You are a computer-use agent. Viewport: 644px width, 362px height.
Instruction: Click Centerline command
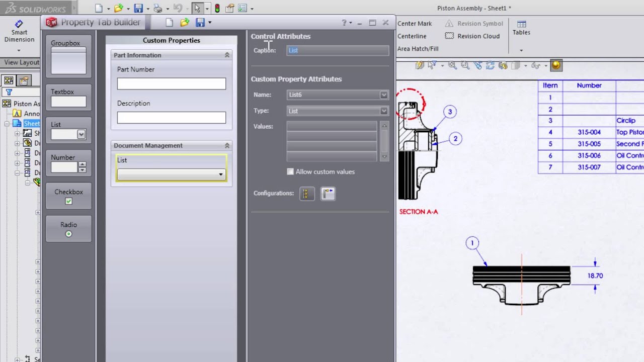coord(412,36)
